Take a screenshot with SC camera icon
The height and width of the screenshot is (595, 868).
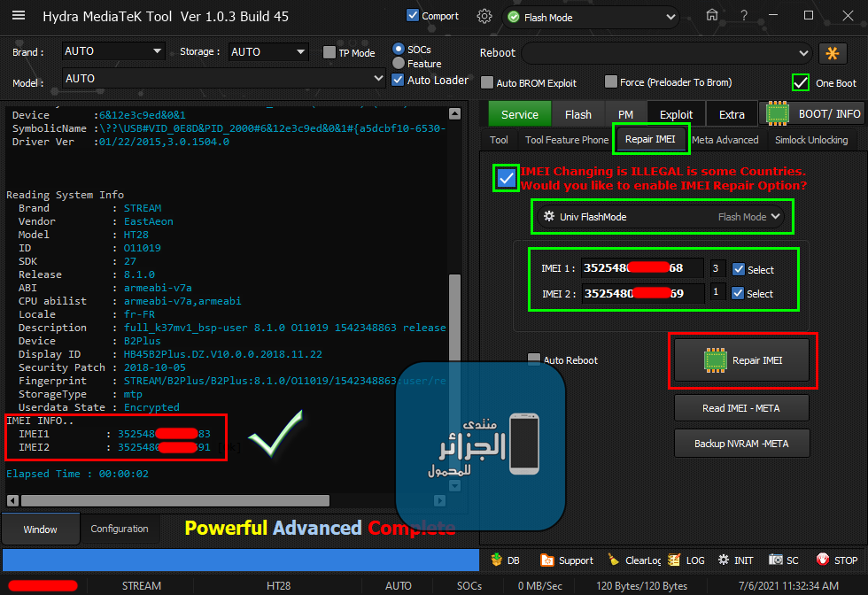pos(776,560)
